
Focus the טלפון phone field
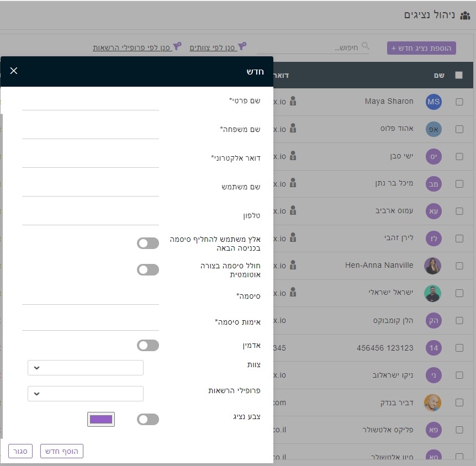click(x=91, y=218)
